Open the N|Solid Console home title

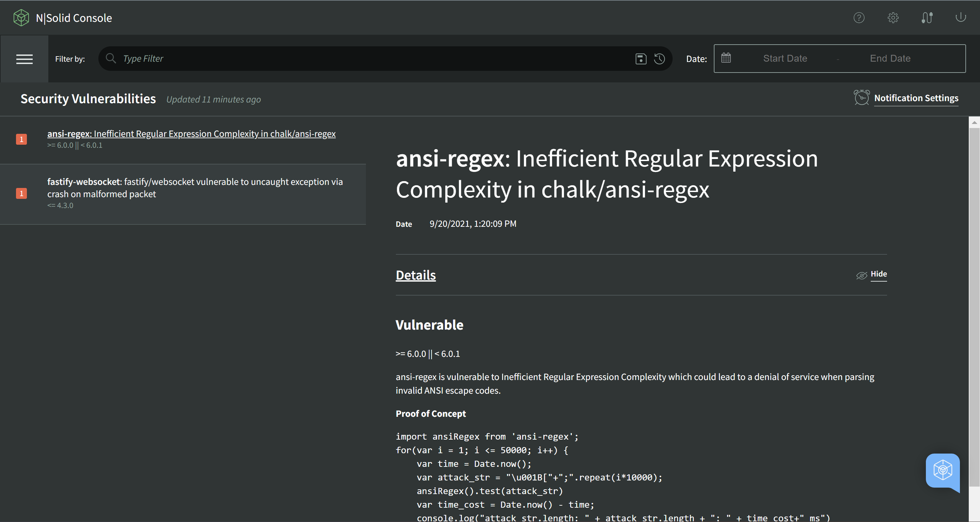click(x=74, y=18)
